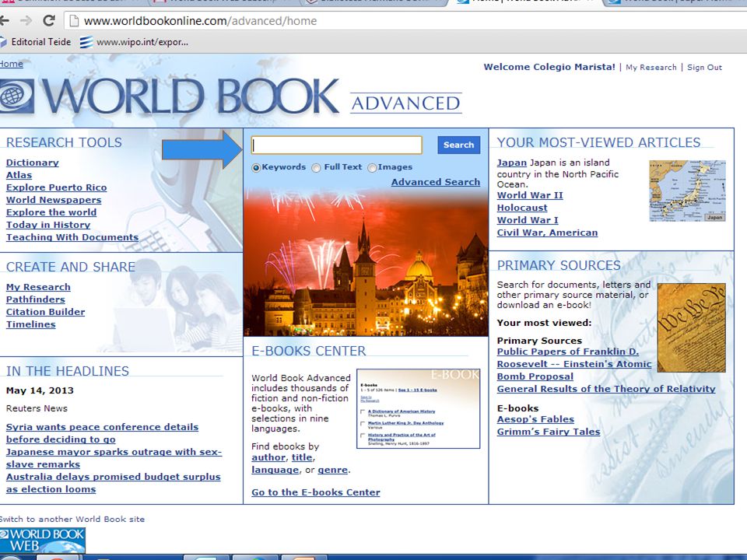Open the Japanese mayor outrage headline

(x=114, y=457)
